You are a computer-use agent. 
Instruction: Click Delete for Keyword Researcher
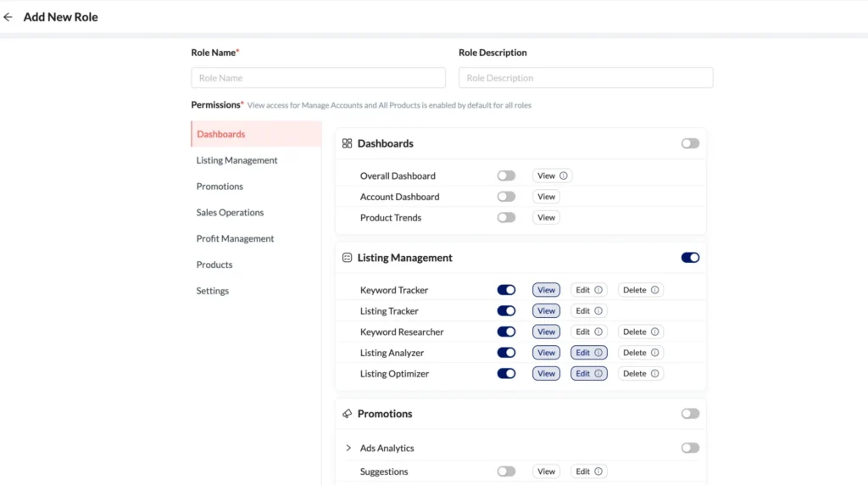point(641,332)
